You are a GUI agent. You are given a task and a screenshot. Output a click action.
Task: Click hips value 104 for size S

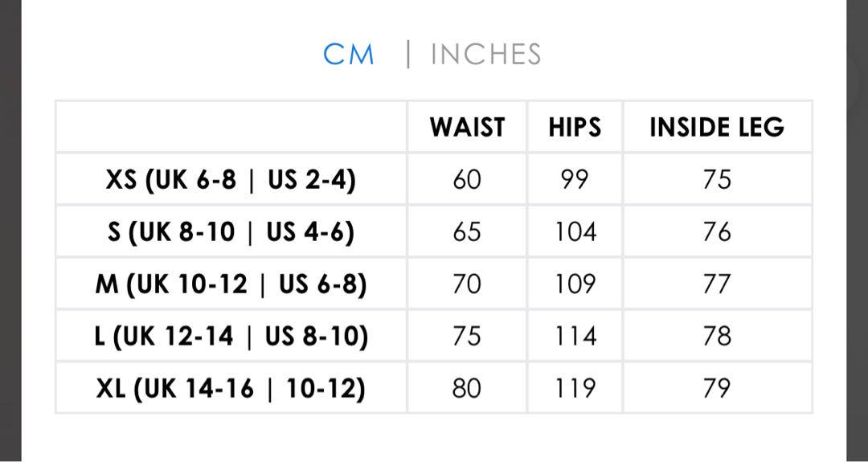click(x=575, y=232)
